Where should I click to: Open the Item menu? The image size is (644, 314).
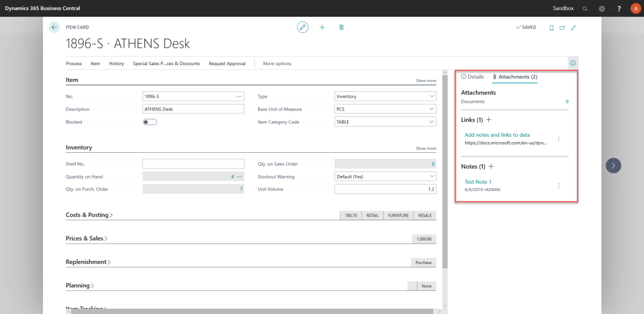95,64
